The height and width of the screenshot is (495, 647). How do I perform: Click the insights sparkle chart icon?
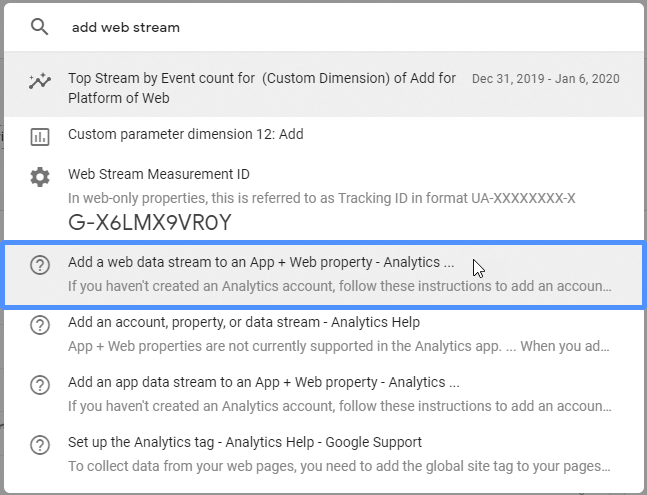point(40,81)
